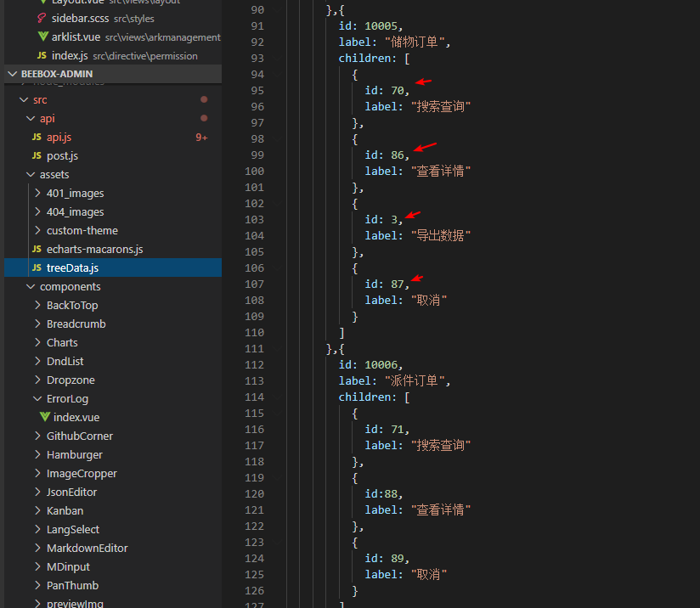Click the "id: 10005," code text
700x608 pixels.
pos(370,26)
